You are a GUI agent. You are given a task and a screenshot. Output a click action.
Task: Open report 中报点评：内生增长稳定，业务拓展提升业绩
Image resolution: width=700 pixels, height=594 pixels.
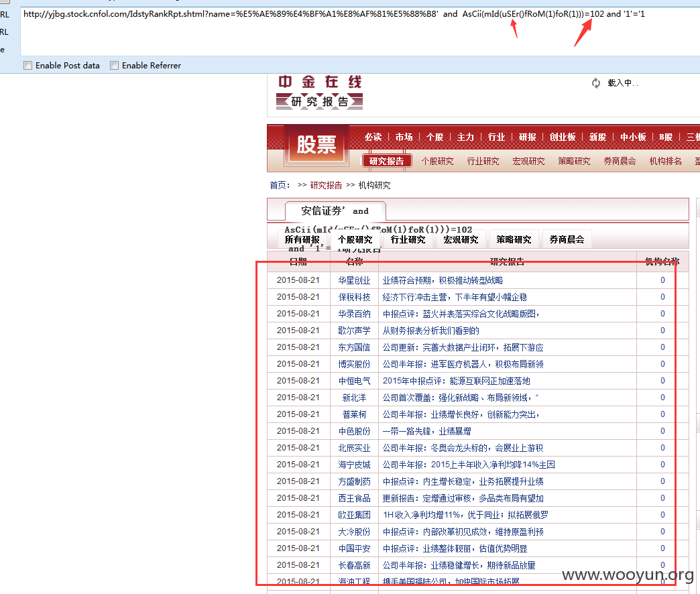tap(463, 481)
